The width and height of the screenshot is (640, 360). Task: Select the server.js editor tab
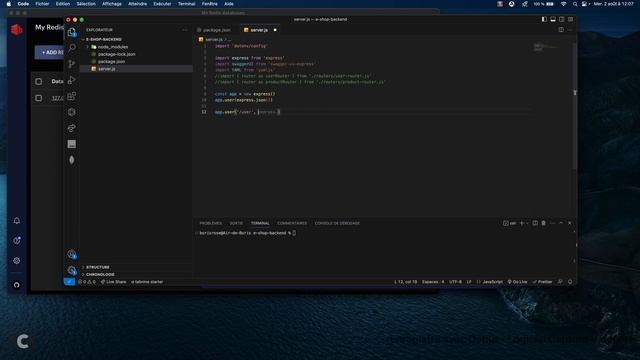tap(259, 30)
